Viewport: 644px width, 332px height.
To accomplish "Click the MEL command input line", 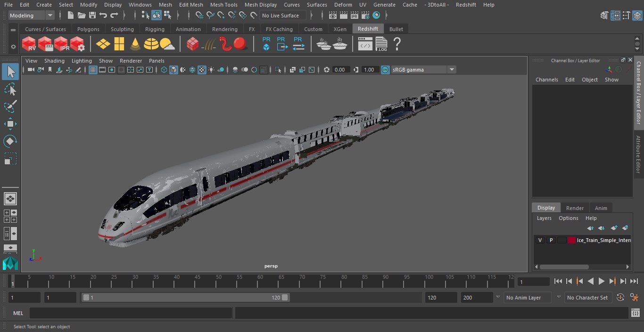I will (131, 313).
